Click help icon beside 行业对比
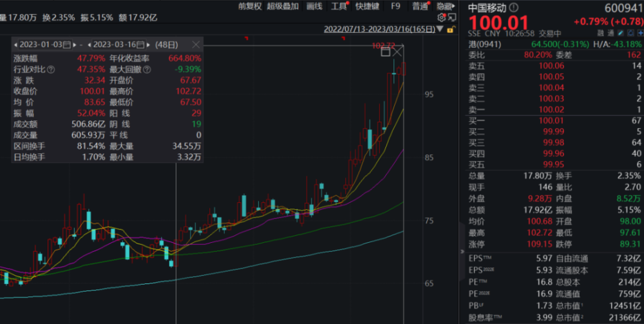The height and width of the screenshot is (324, 644). tap(51, 70)
